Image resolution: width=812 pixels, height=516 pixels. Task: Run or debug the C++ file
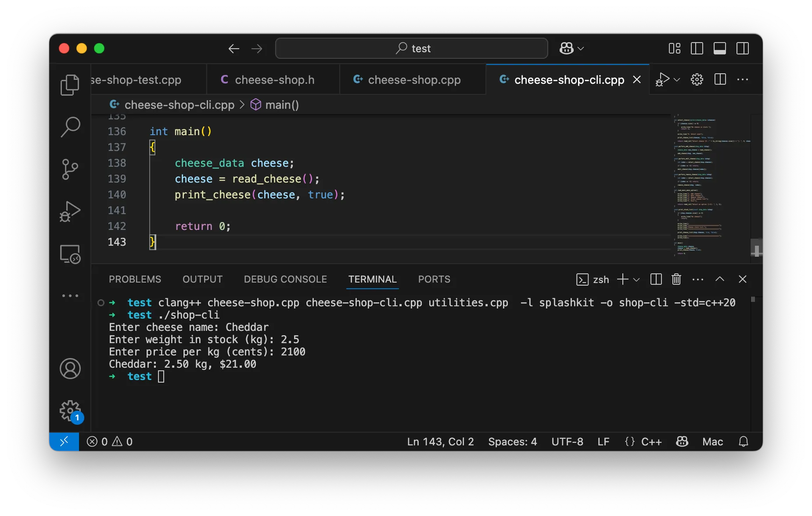(662, 79)
